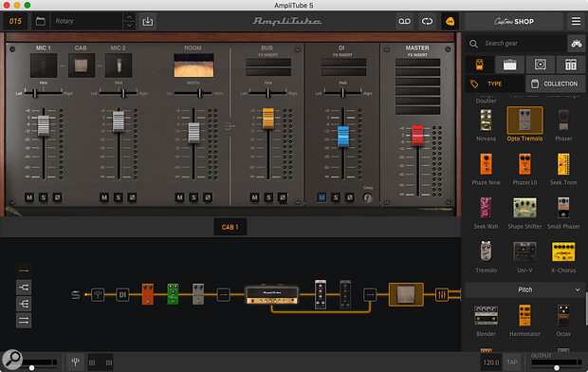The image size is (588, 372).
Task: Click the save preset download icon
Action: point(148,22)
